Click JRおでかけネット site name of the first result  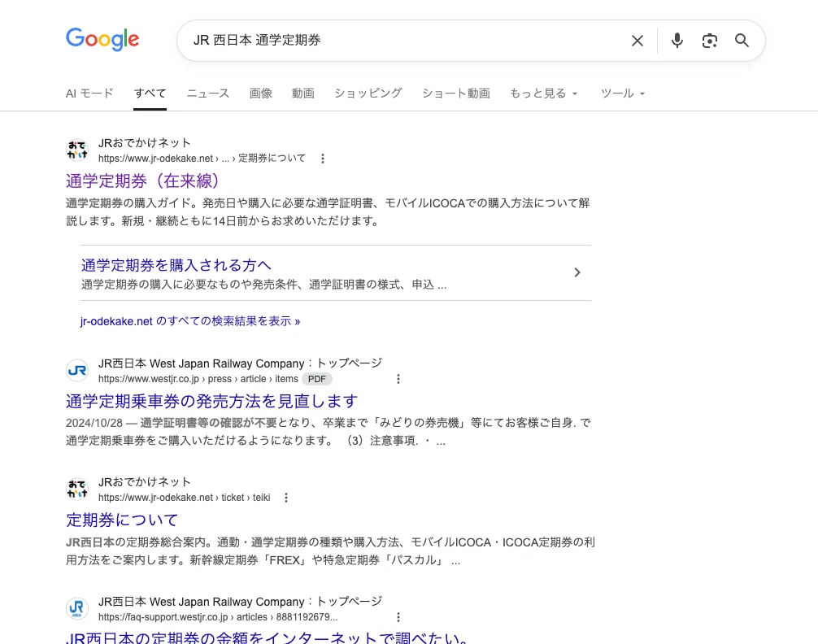[x=145, y=143]
